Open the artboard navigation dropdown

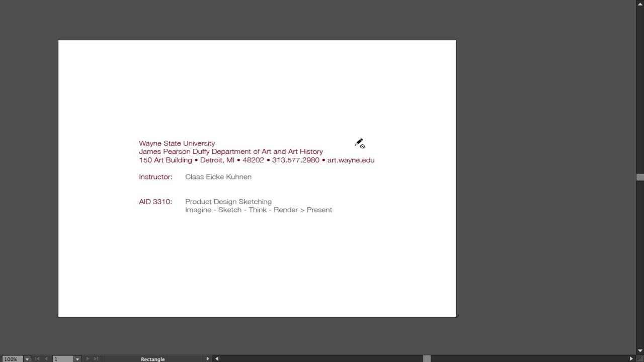[x=77, y=359]
